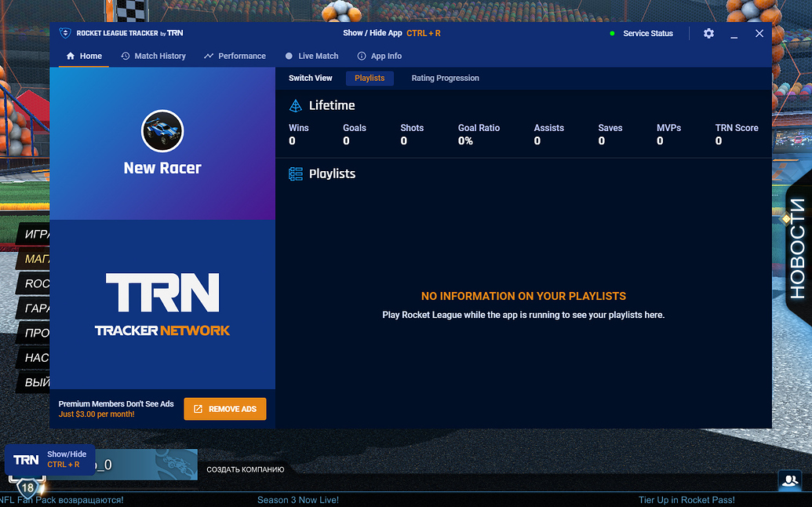
Task: Click Tier Up in Rocket Pass ticker
Action: pyautogui.click(x=686, y=500)
